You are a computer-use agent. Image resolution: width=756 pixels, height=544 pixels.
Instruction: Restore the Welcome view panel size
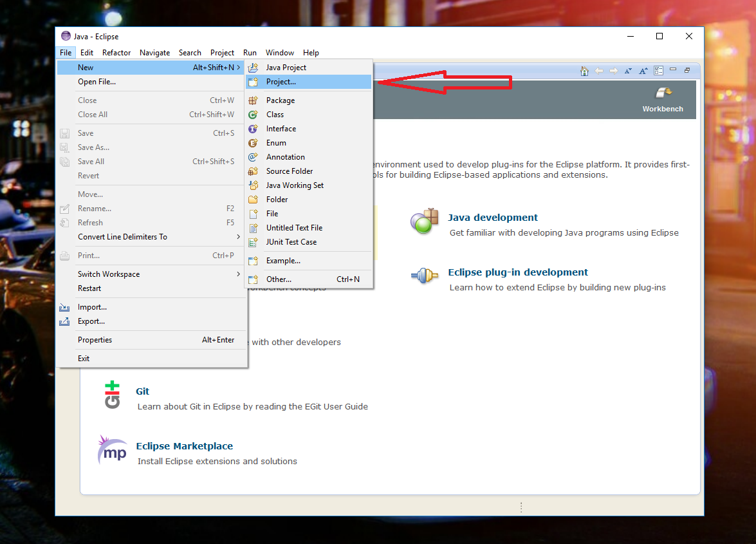coord(687,70)
